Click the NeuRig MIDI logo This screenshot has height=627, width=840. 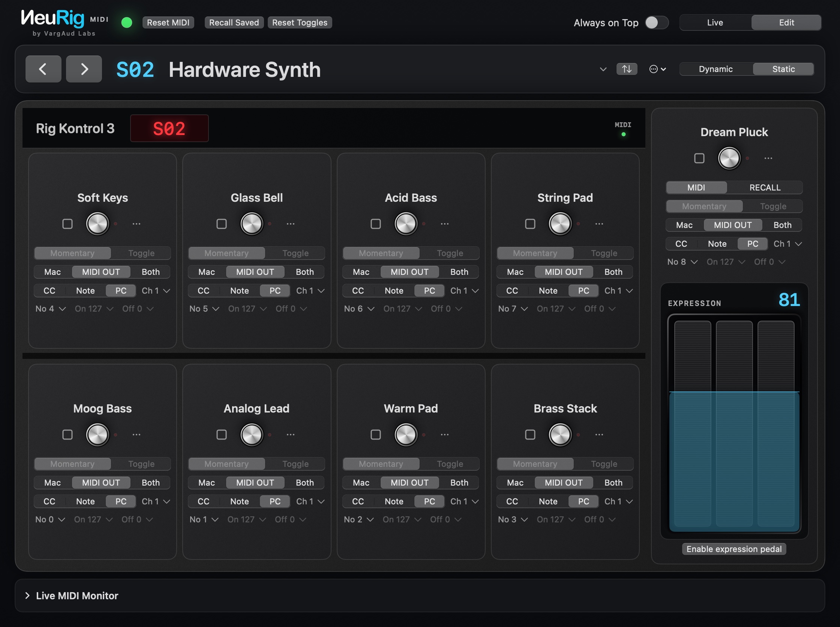tap(64, 23)
